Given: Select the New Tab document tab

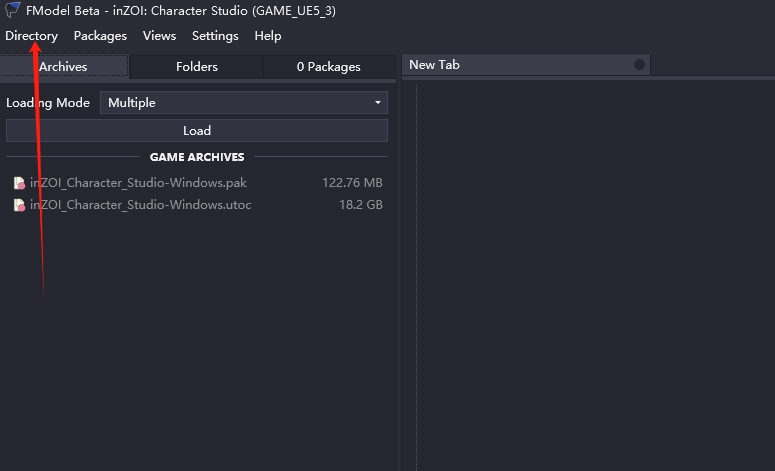Looking at the screenshot, I should 526,65.
